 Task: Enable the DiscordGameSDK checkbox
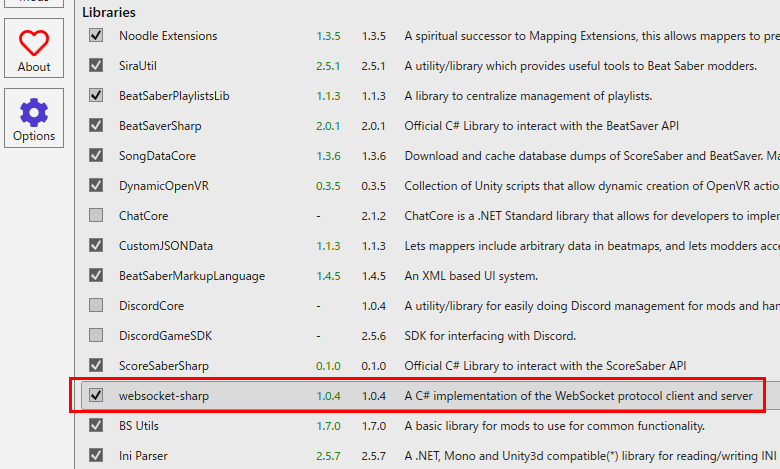coord(96,336)
